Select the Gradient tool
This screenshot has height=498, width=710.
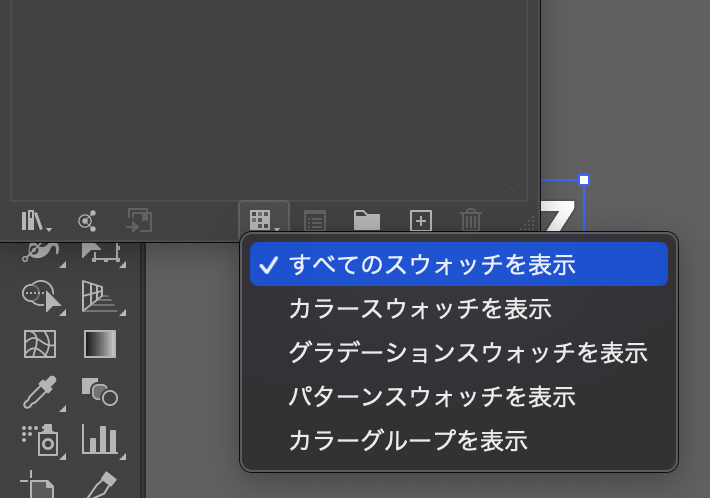tap(100, 344)
